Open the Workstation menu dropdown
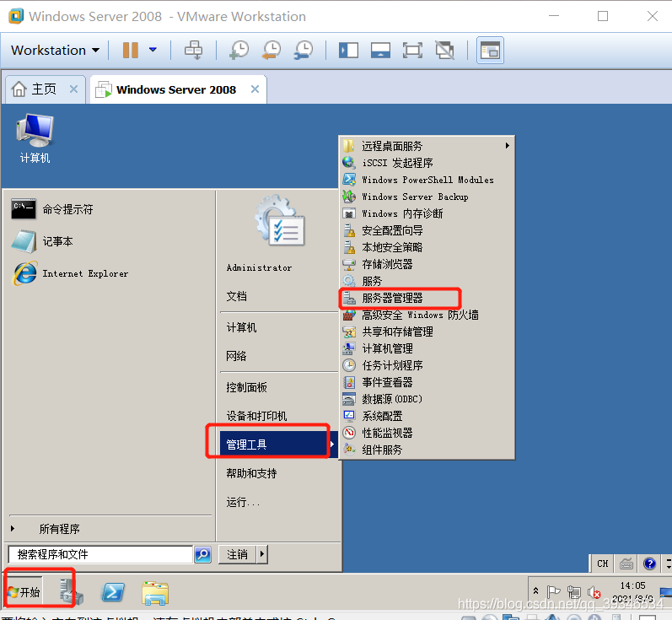The height and width of the screenshot is (620, 672). (x=56, y=50)
